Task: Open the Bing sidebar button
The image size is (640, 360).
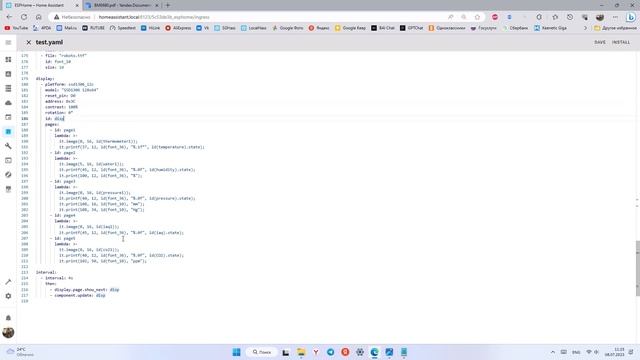Action: pyautogui.click(x=631, y=17)
